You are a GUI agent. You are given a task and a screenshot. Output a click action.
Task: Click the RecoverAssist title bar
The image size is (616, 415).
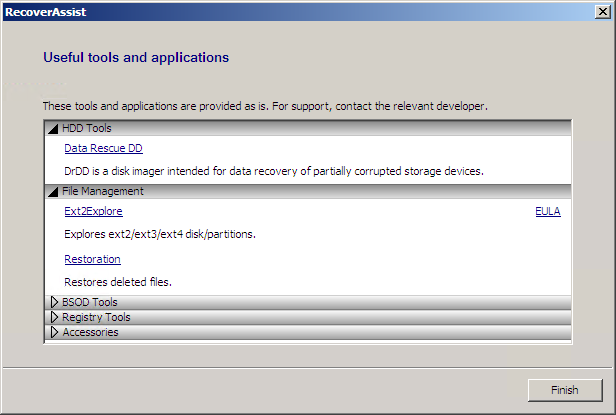(299, 12)
